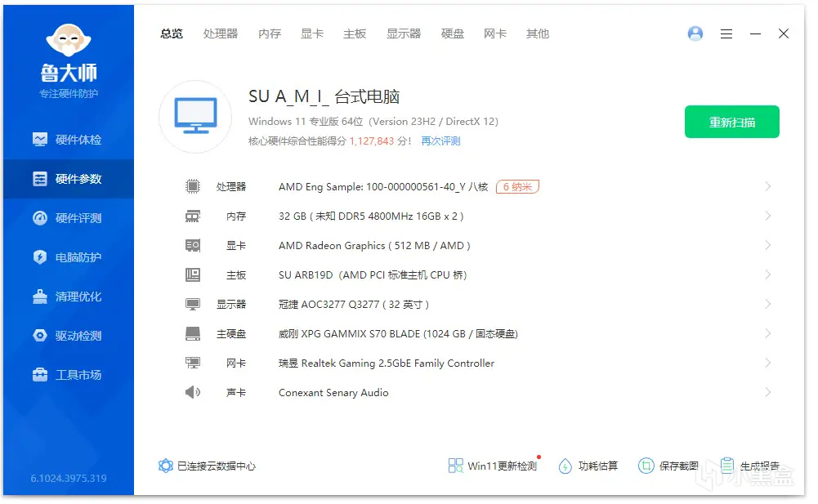This screenshot has width=818, height=504.
Task: Open 功耗估算 power estimate tool
Action: point(588,466)
